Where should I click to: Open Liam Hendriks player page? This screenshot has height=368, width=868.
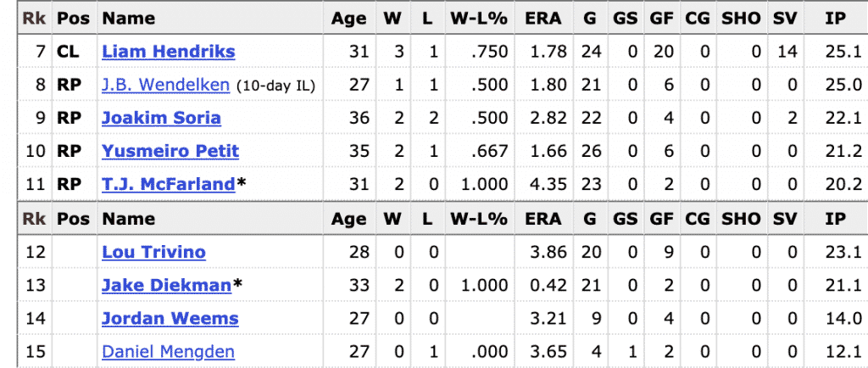(168, 52)
